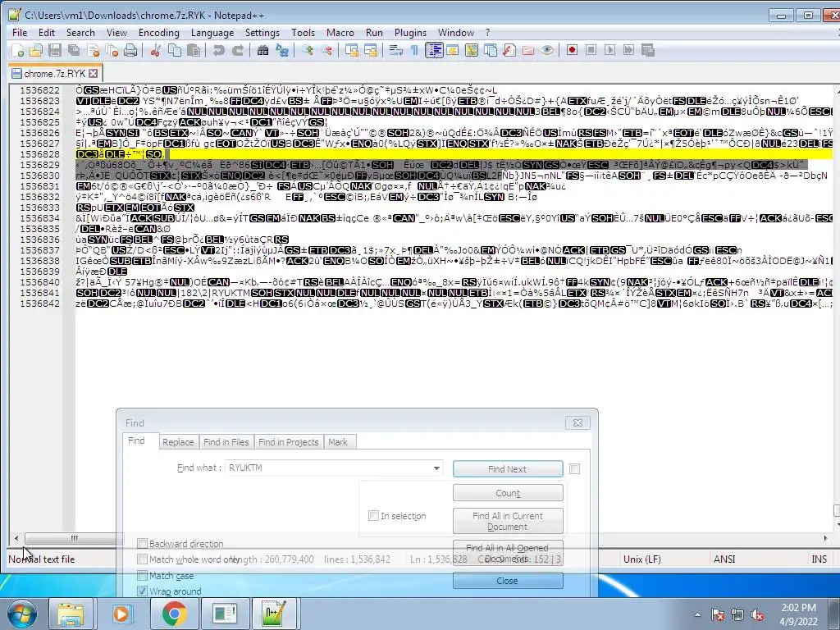This screenshot has height=630, width=840.
Task: Open the Function List toolbar icon
Action: pos(509,50)
